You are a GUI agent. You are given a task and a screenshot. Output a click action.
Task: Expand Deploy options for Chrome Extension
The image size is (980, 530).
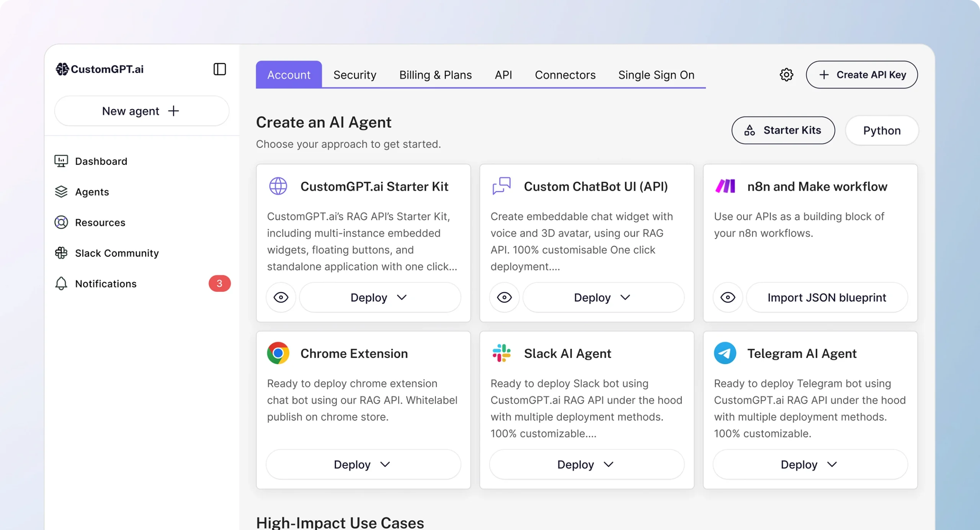coord(363,465)
